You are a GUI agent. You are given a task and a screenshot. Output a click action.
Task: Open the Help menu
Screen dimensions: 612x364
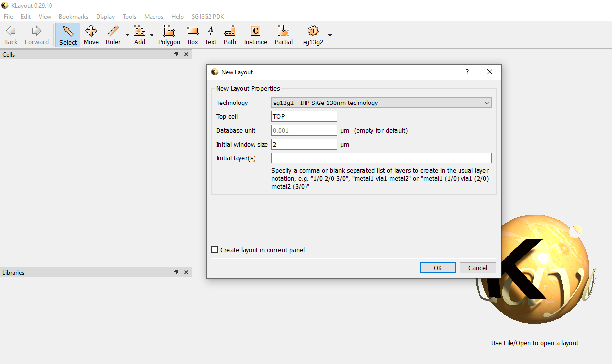[x=177, y=16]
